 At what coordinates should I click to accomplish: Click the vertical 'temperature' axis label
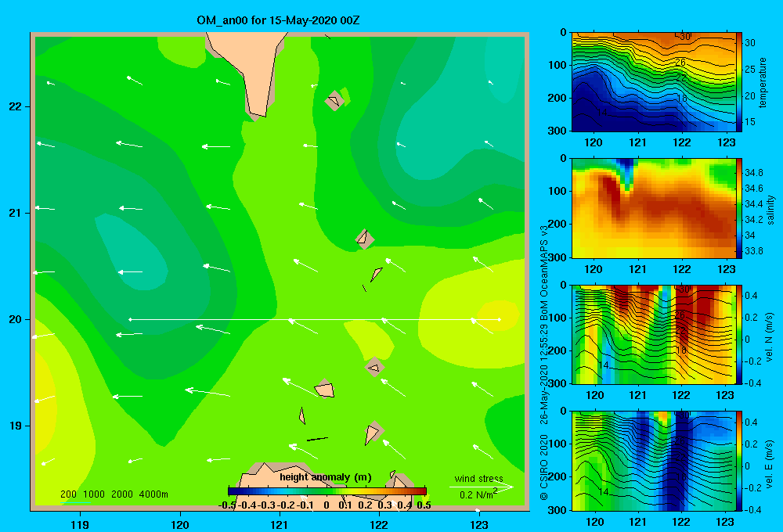763,82
